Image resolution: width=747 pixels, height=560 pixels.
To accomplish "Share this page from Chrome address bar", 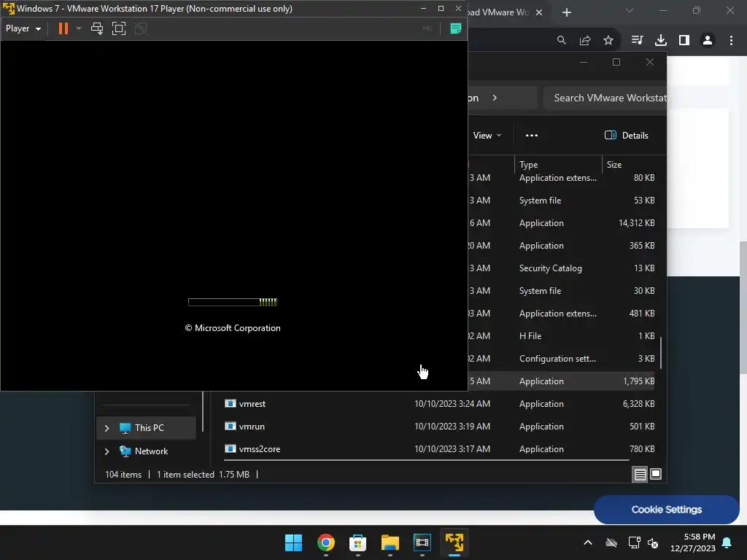I will click(x=585, y=41).
